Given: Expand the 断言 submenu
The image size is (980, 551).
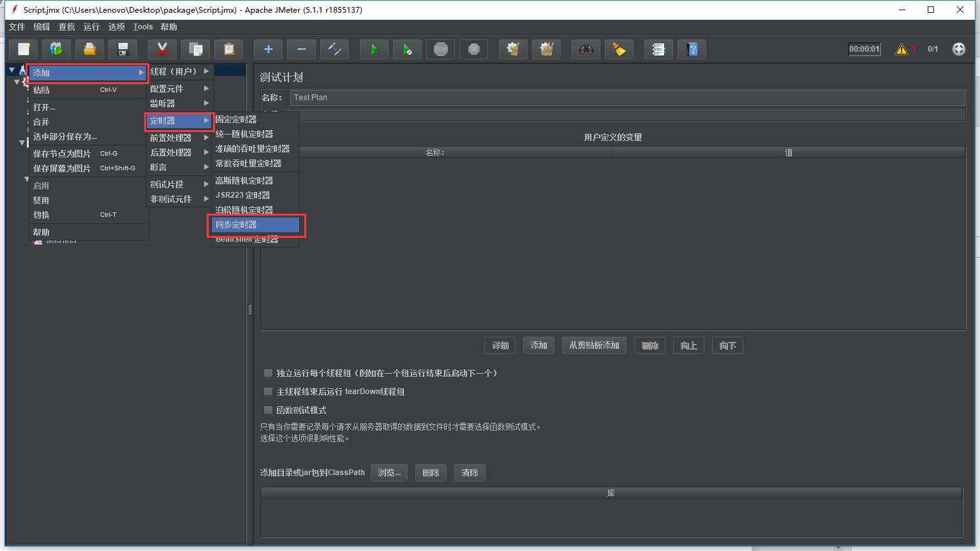Looking at the screenshot, I should tap(179, 167).
